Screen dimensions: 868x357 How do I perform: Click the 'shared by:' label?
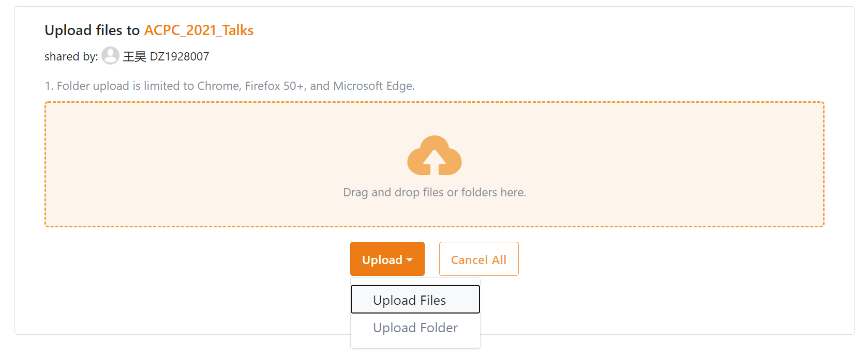71,56
